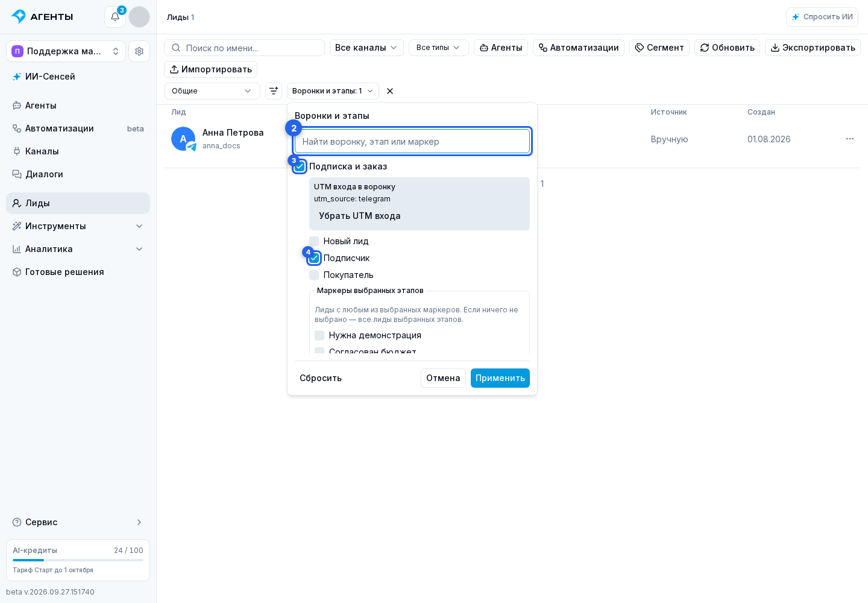Clear the Воронки и этапы filter
This screenshot has height=603, width=868.
coord(390,91)
